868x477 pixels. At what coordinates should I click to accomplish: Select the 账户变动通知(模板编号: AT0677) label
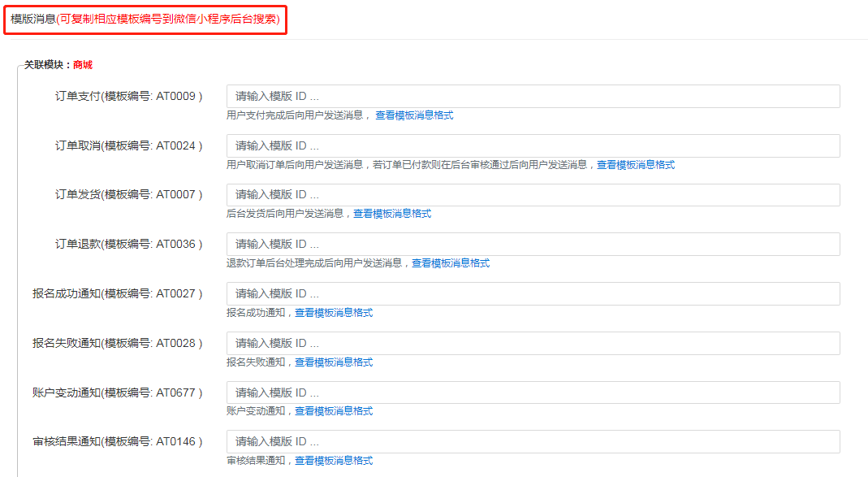pyautogui.click(x=118, y=392)
